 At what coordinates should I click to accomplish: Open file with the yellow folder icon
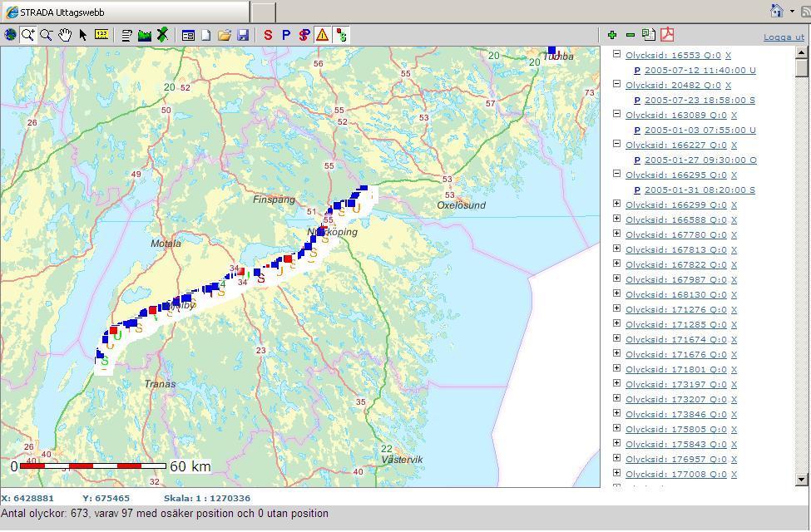[224, 35]
